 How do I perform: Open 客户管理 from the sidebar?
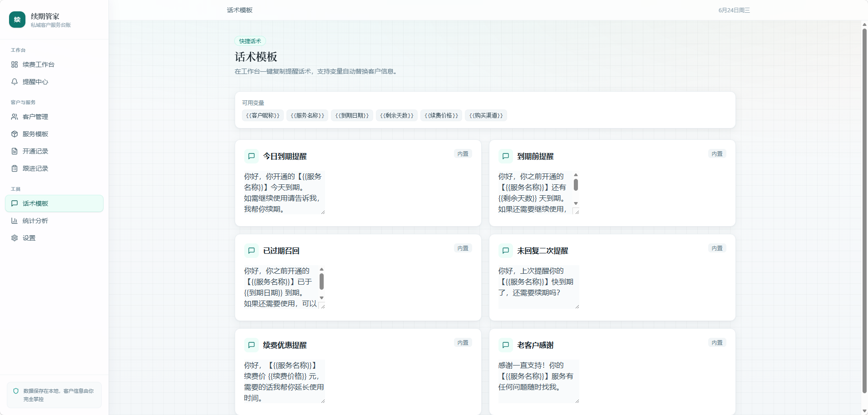click(54, 117)
